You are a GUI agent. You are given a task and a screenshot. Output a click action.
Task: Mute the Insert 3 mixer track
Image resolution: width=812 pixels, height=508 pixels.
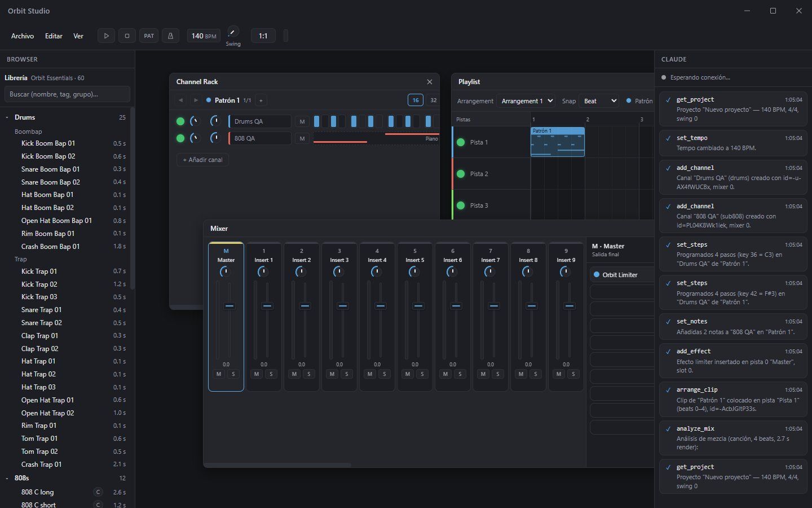click(332, 374)
